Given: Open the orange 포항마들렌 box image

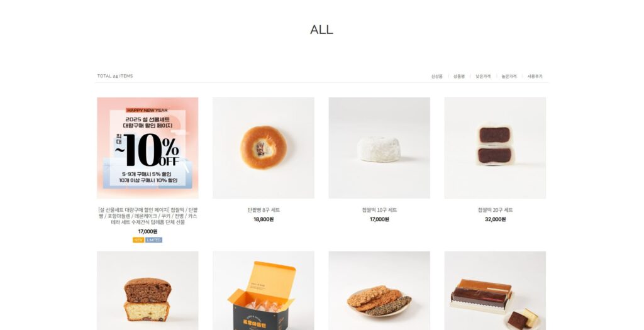Looking at the screenshot, I should tap(264, 290).
